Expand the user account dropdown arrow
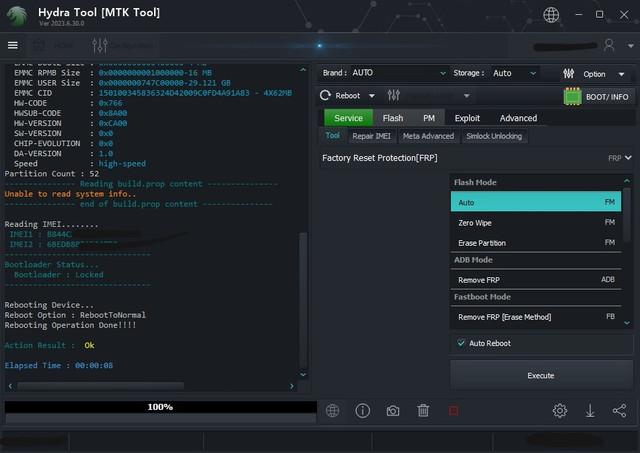Viewport: 640px width, 453px height. point(631,46)
